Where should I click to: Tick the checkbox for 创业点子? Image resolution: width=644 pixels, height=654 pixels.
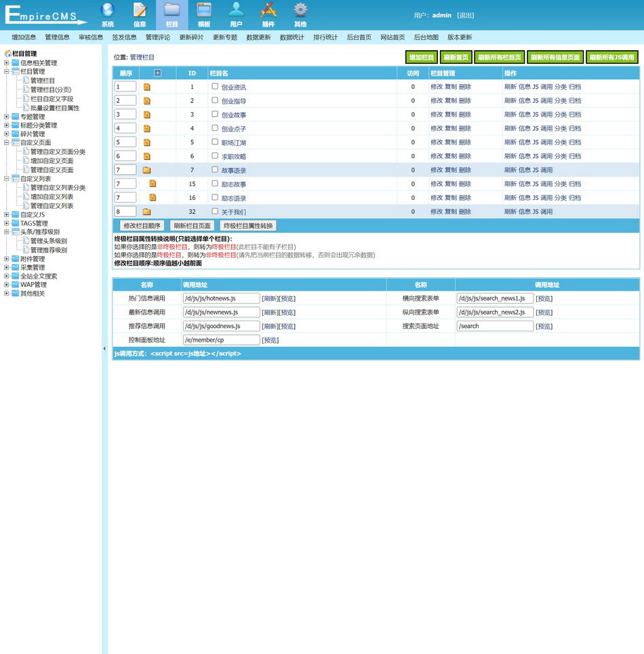(215, 127)
